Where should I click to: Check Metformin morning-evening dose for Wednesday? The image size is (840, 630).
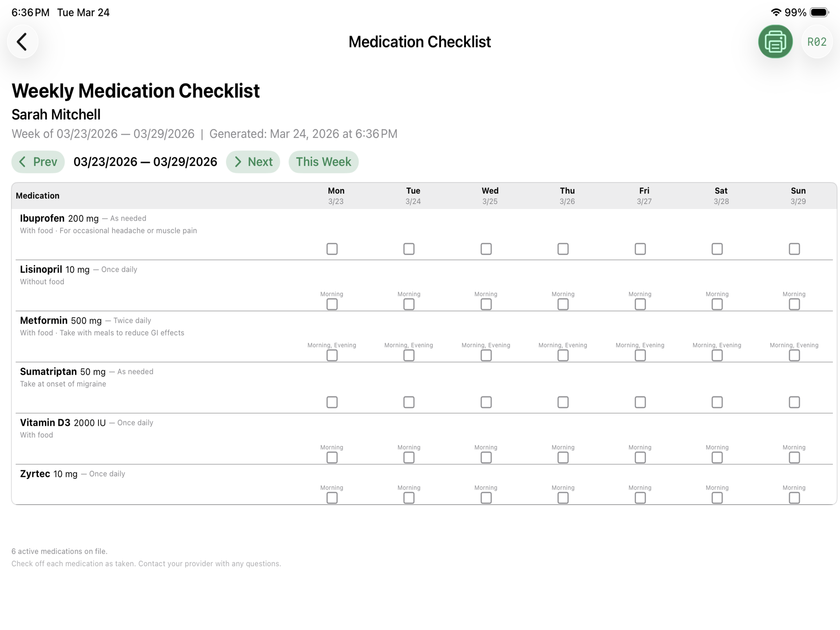pos(486,355)
